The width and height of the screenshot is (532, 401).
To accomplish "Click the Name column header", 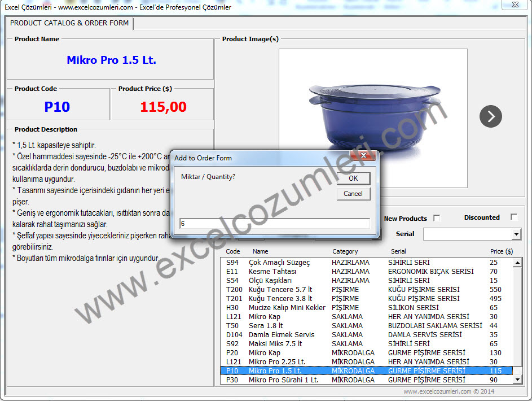I will (260, 251).
